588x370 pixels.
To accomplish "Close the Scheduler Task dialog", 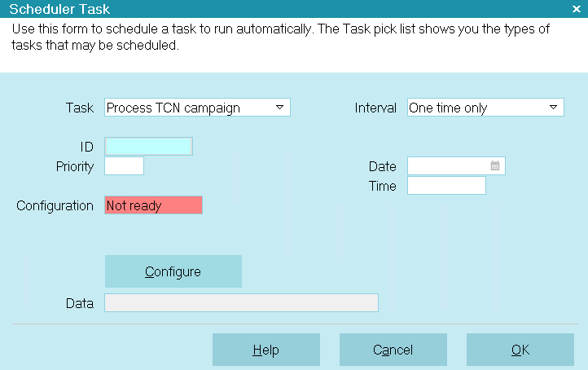I will (577, 9).
